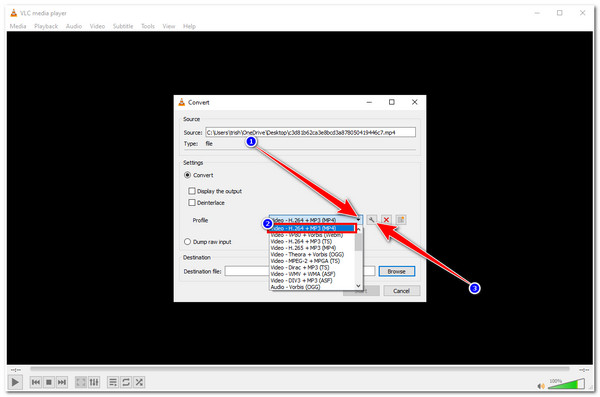Enable the Display the output checkbox

tap(192, 191)
